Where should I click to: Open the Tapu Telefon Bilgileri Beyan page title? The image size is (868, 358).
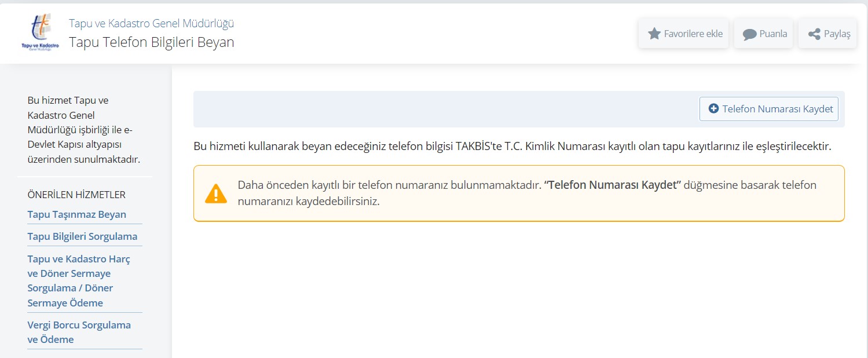pyautogui.click(x=151, y=42)
